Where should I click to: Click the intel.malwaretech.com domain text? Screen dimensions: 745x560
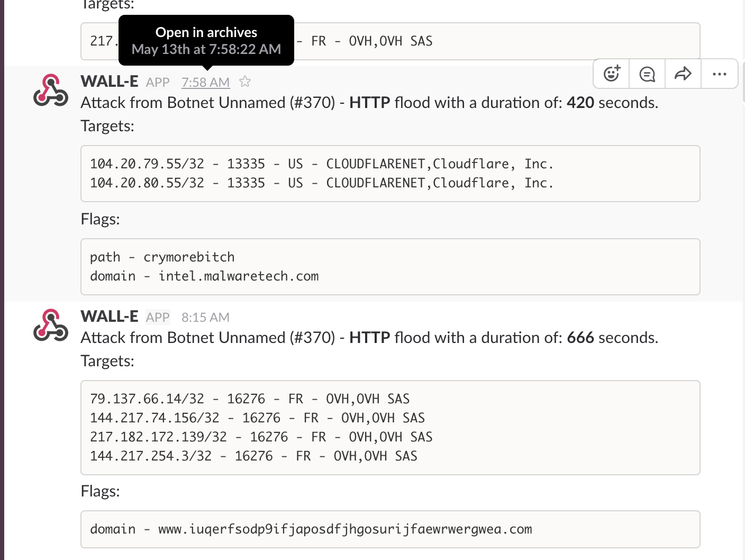pos(238,276)
